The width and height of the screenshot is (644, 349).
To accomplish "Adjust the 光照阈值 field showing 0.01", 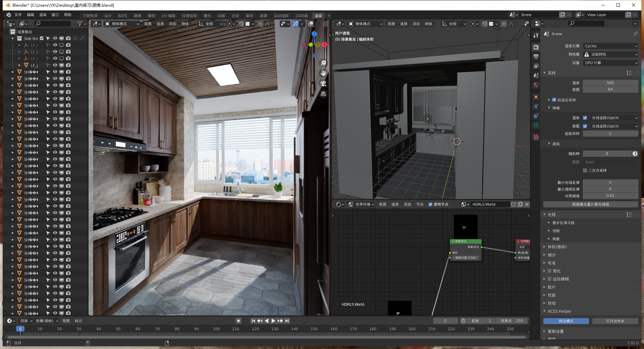I will pos(610,196).
